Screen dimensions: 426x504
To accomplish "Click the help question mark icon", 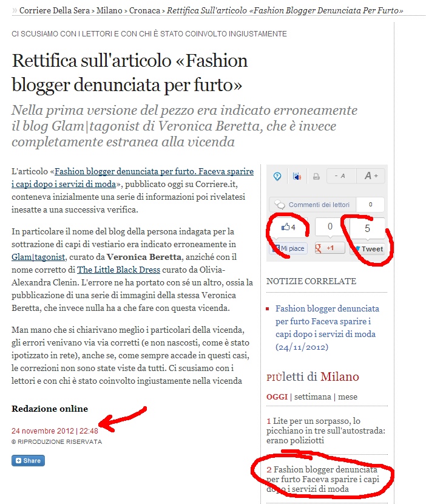I will [277, 176].
